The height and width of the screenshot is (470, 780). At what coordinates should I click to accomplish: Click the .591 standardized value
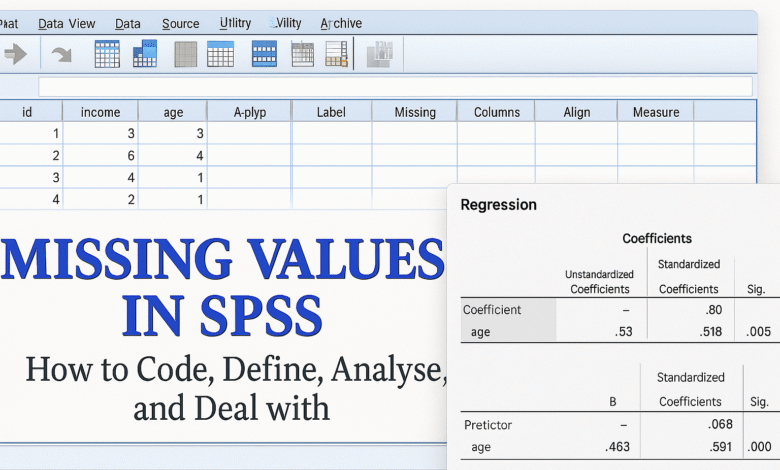pyautogui.click(x=720, y=447)
